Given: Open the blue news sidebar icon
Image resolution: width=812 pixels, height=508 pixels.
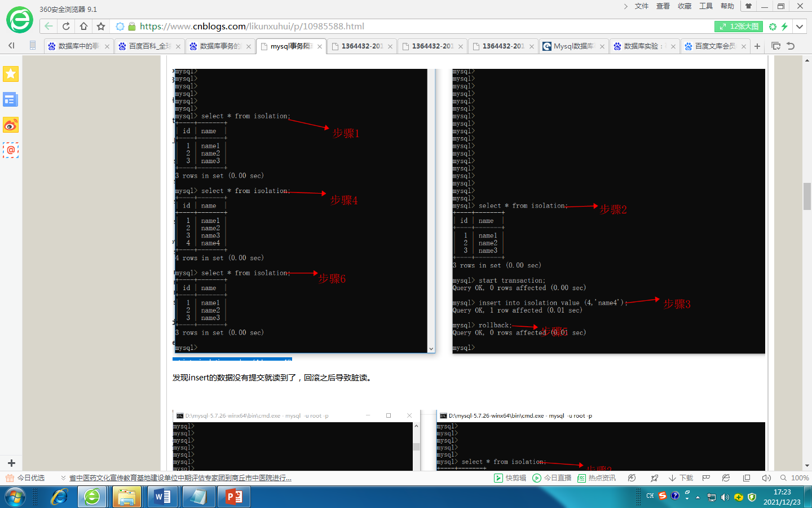Looking at the screenshot, I should [11, 100].
